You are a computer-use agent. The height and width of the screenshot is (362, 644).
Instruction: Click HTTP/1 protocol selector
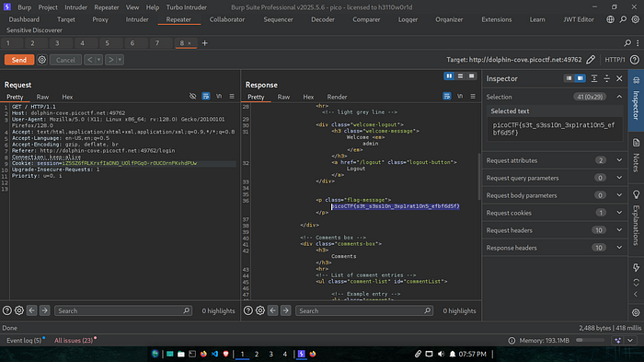click(x=615, y=60)
